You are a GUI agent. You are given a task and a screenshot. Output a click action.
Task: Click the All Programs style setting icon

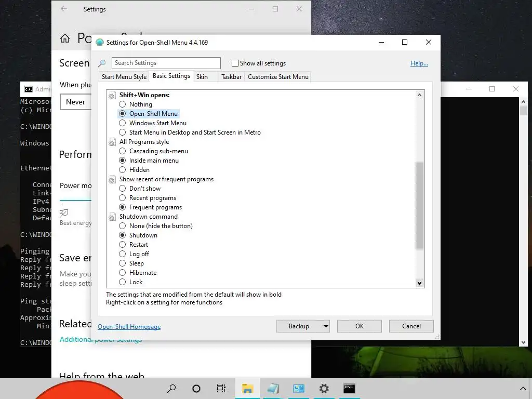(112, 142)
